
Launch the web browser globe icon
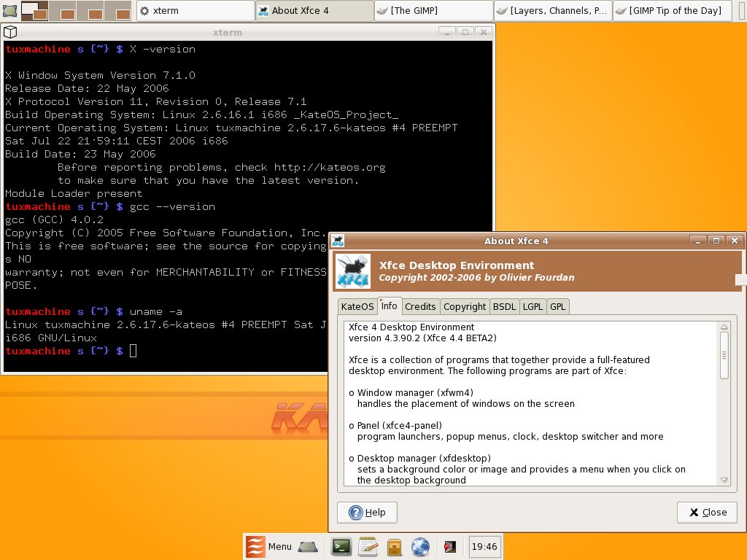coord(421,547)
